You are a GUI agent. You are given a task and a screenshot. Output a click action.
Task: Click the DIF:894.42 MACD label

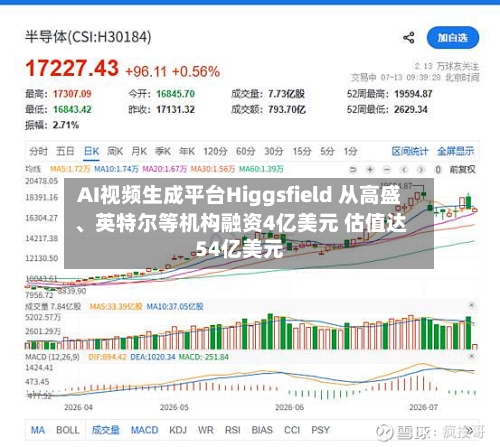(x=107, y=357)
